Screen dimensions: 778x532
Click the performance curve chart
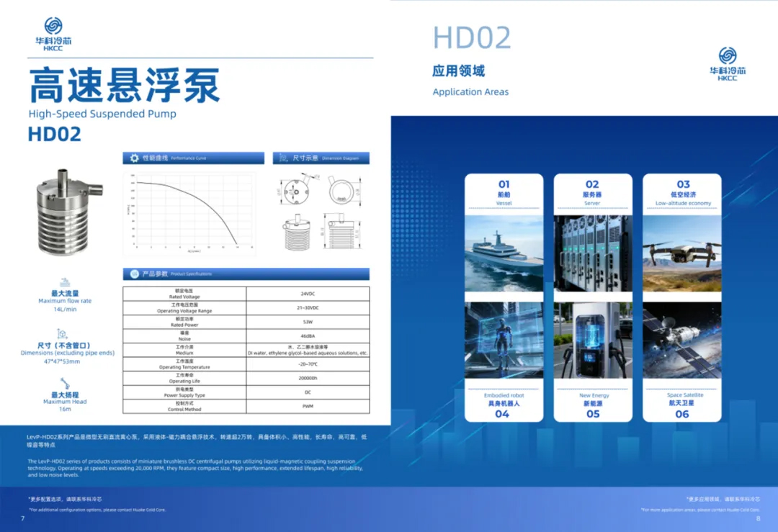coord(189,213)
